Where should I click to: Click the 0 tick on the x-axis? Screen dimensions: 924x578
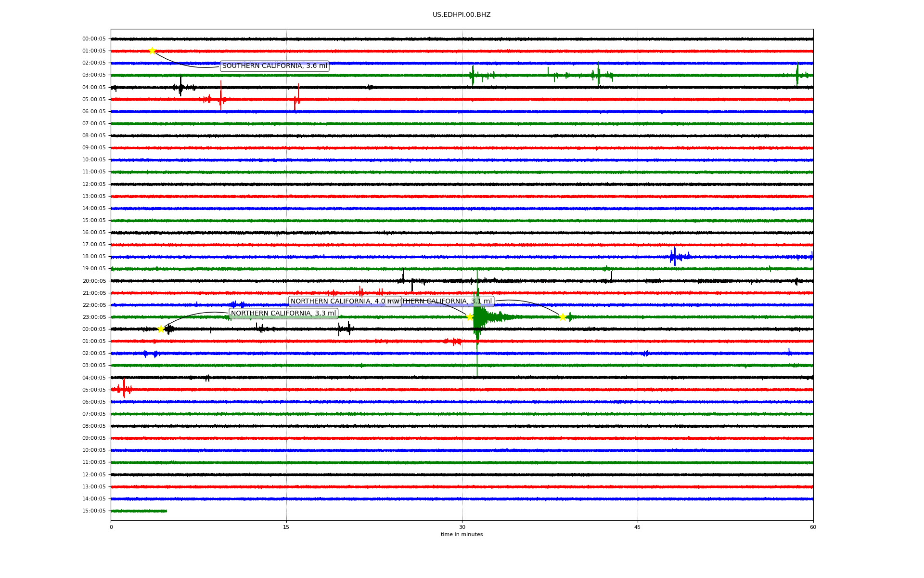coord(111,527)
